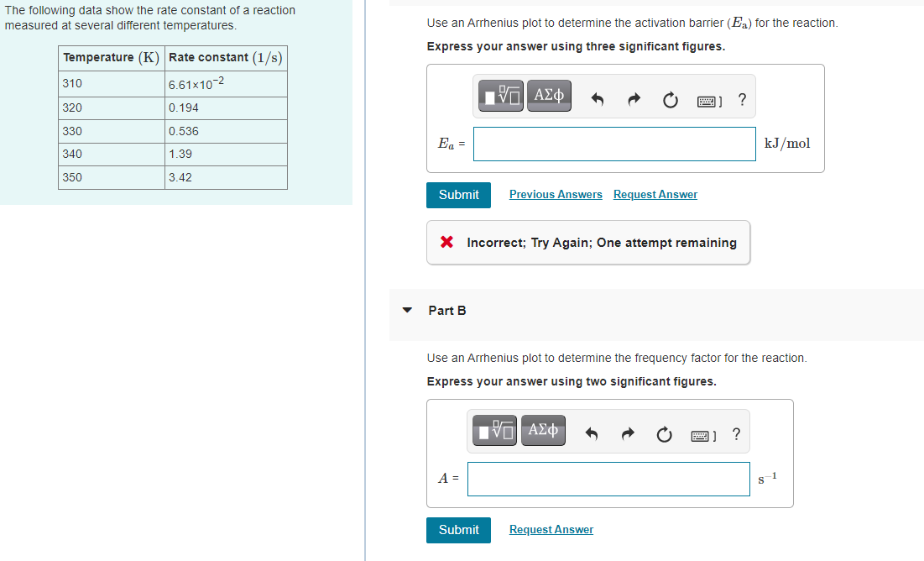The image size is (924, 561).
Task: Select the 0.536 rate constant cell
Action: tap(227, 132)
